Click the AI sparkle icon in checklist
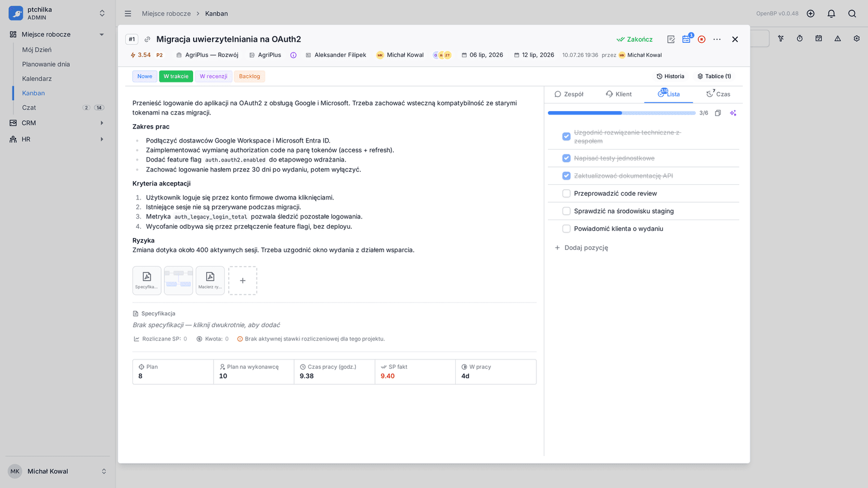 coord(733,113)
